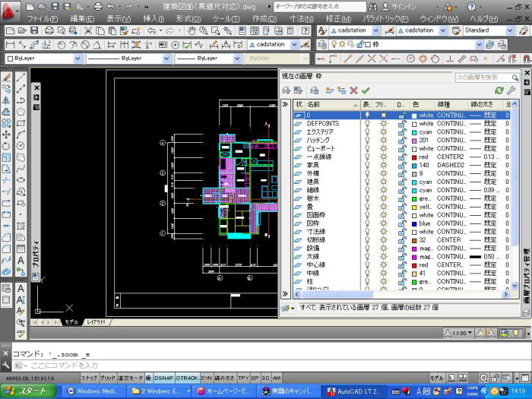This screenshot has height=399, width=532.
Task: Click the New Layer icon
Action: point(329,90)
